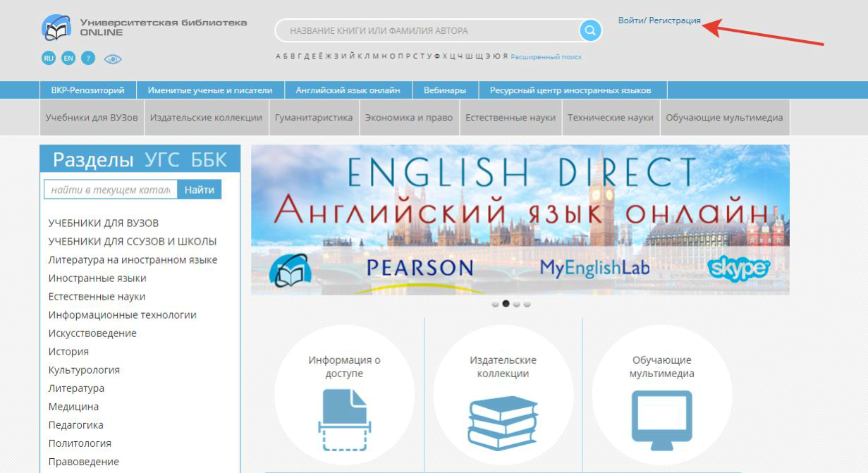Expand the Технические науки navigation menu
The height and width of the screenshot is (473, 868).
coord(611,118)
